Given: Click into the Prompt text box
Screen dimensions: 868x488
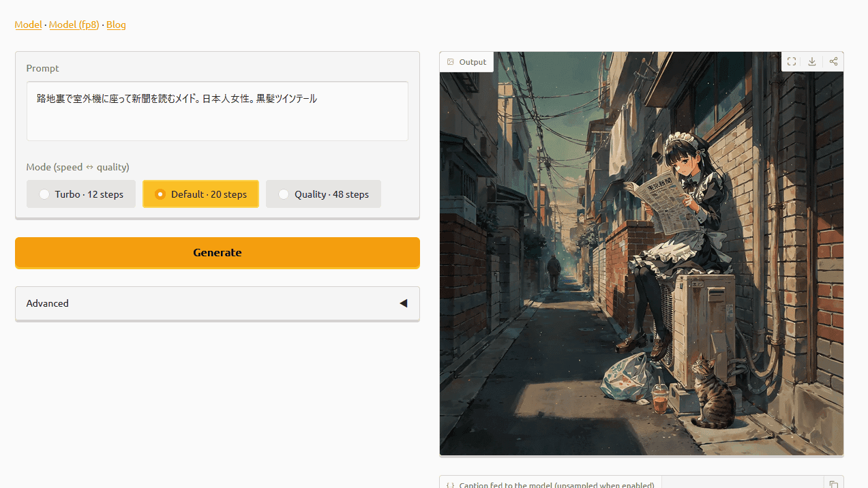Looking at the screenshot, I should coord(218,111).
